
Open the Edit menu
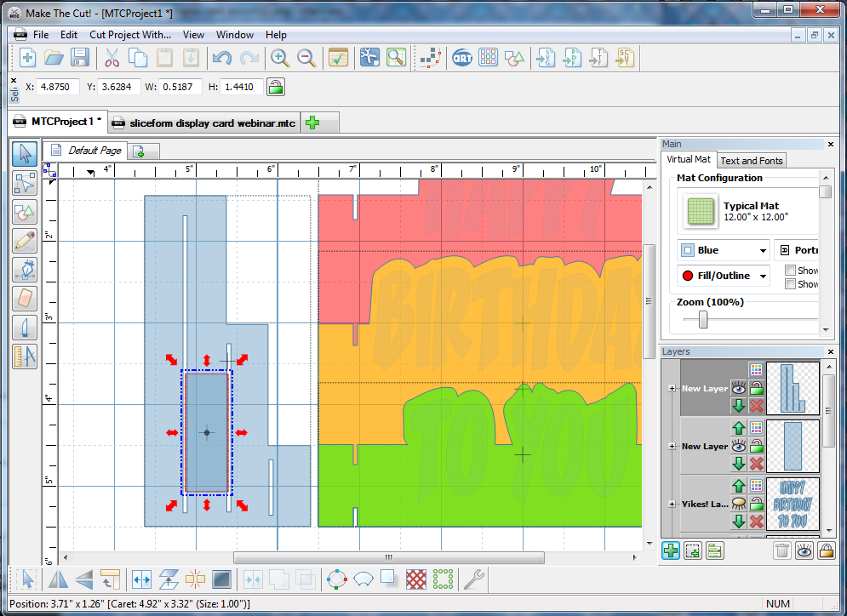(69, 35)
